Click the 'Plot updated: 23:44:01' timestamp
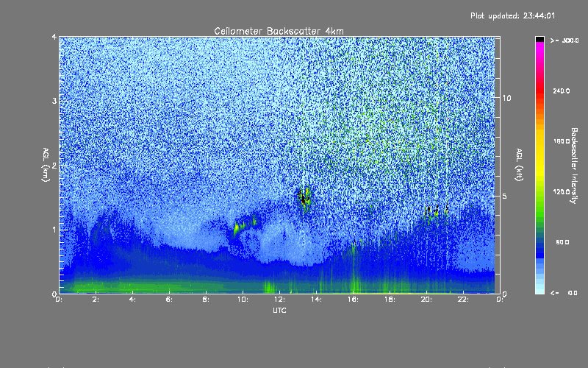 pyautogui.click(x=512, y=15)
